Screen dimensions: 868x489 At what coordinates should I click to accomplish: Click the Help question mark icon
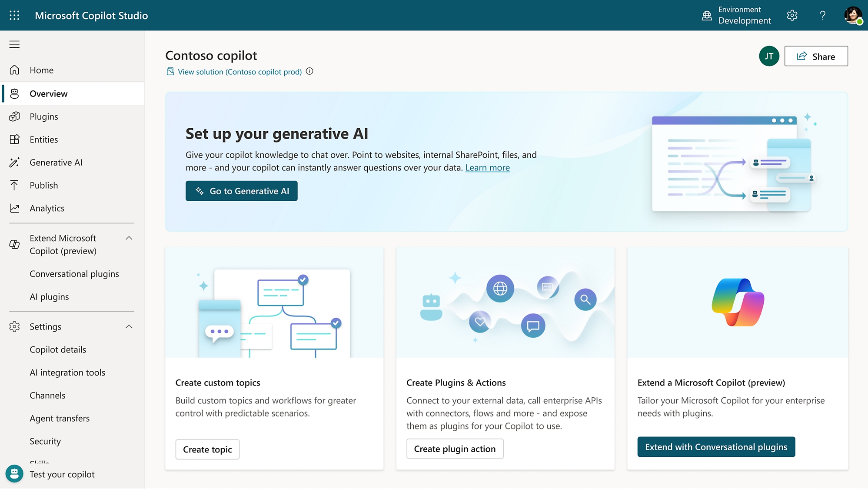(x=821, y=15)
